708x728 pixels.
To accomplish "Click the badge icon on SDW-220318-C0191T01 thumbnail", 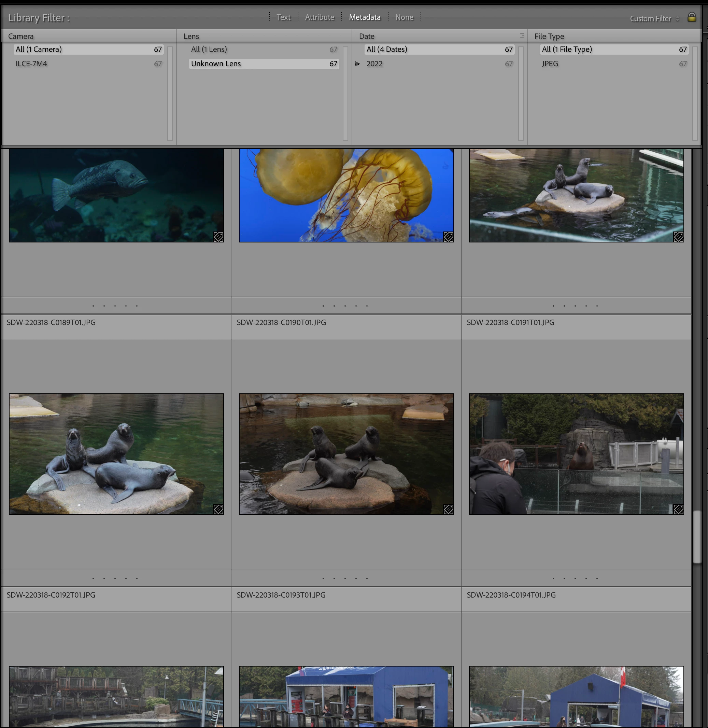I will 678,509.
